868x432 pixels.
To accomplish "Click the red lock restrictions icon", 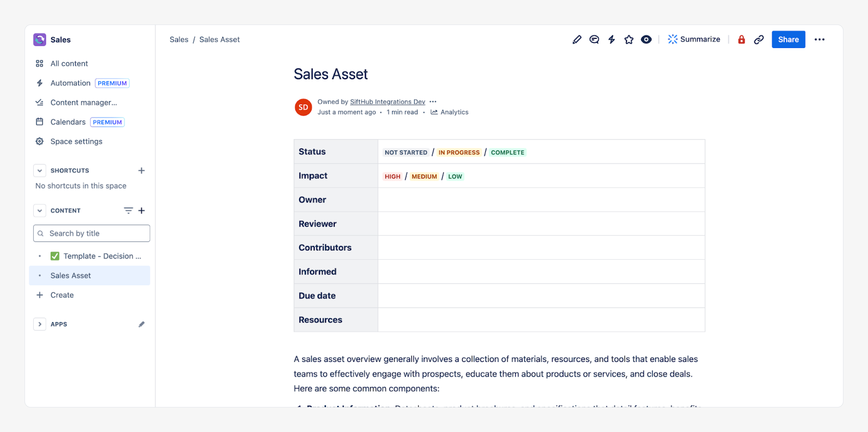I will (x=741, y=39).
